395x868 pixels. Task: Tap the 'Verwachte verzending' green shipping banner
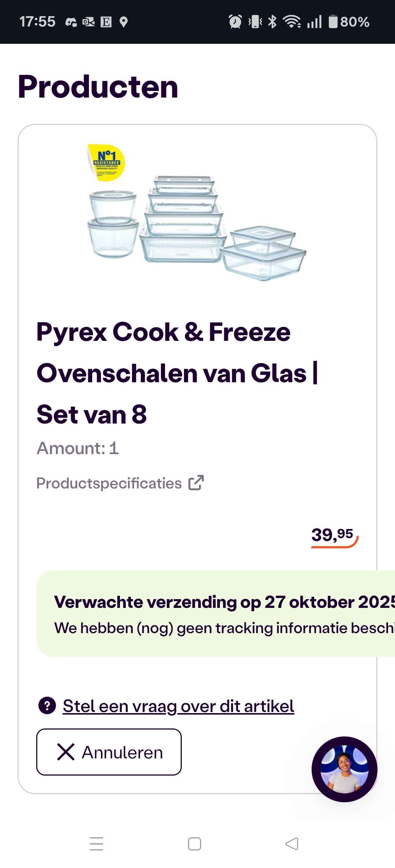tap(216, 614)
